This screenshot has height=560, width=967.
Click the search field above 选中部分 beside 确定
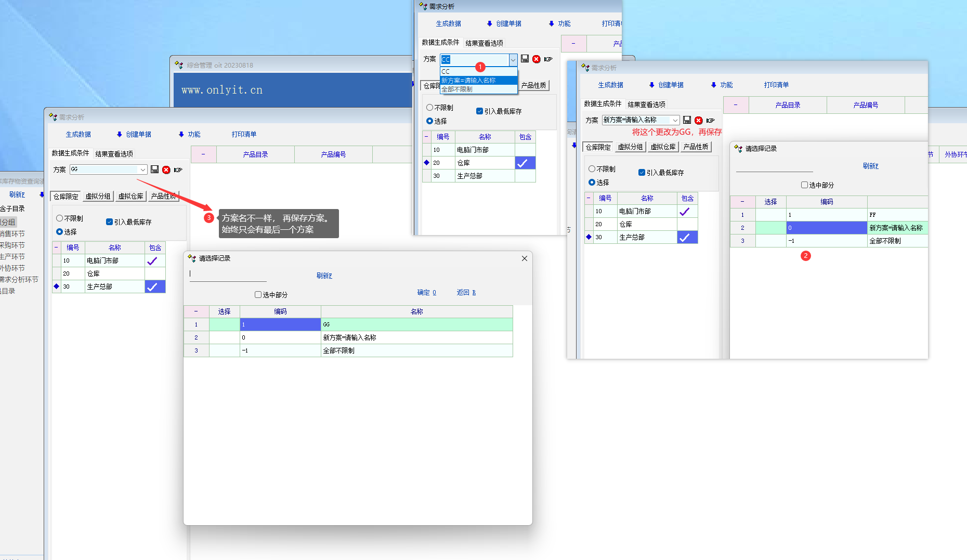click(x=228, y=275)
